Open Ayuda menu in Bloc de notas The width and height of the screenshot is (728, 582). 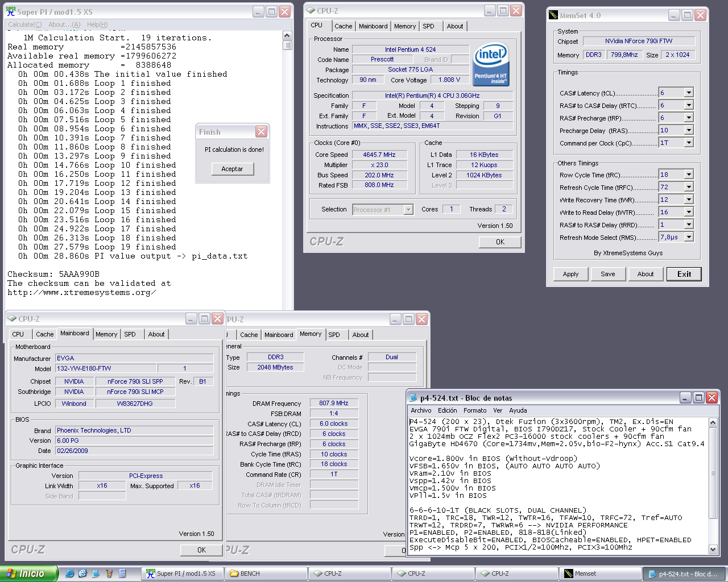pyautogui.click(x=518, y=410)
